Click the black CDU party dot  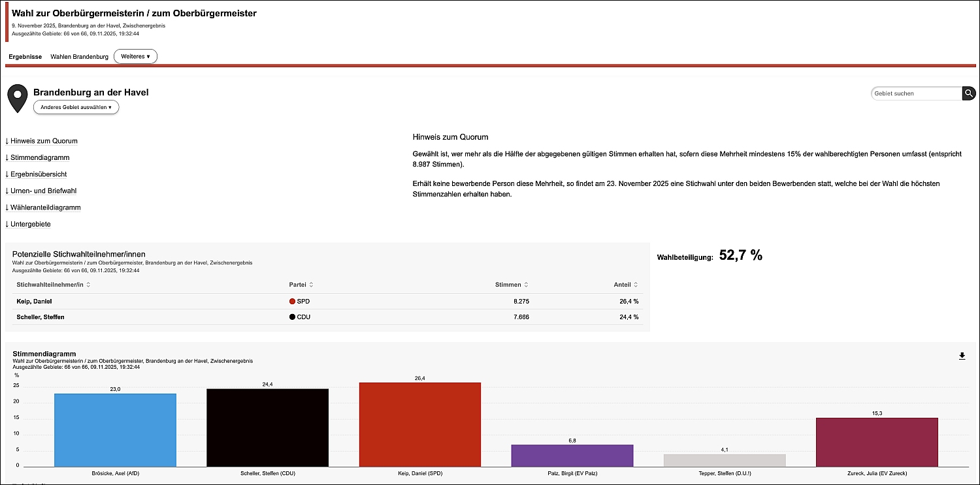(x=292, y=317)
